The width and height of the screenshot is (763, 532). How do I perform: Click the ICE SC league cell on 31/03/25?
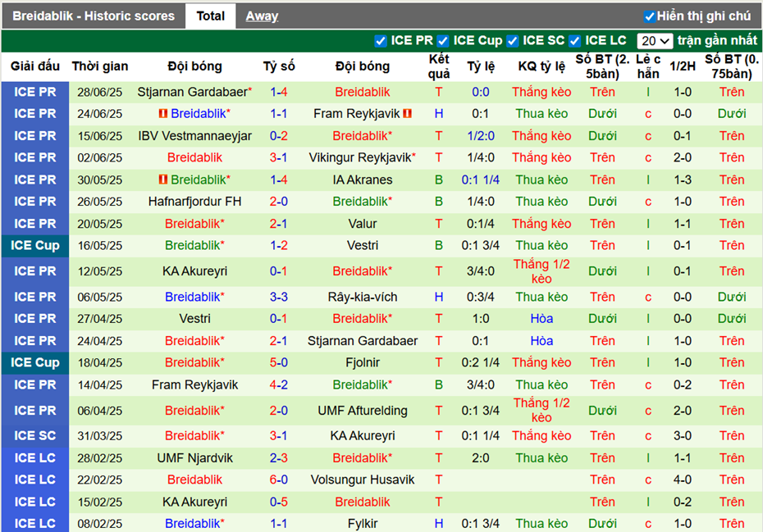coord(35,436)
